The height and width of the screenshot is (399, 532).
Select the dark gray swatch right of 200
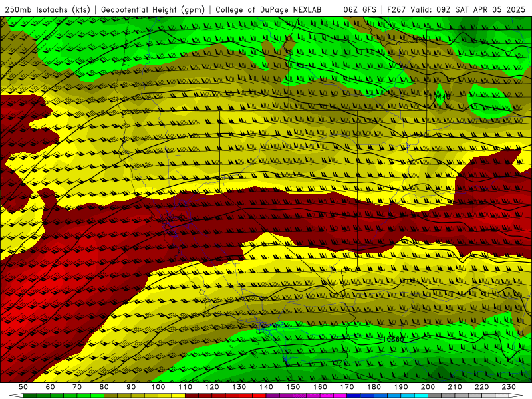[435, 395]
